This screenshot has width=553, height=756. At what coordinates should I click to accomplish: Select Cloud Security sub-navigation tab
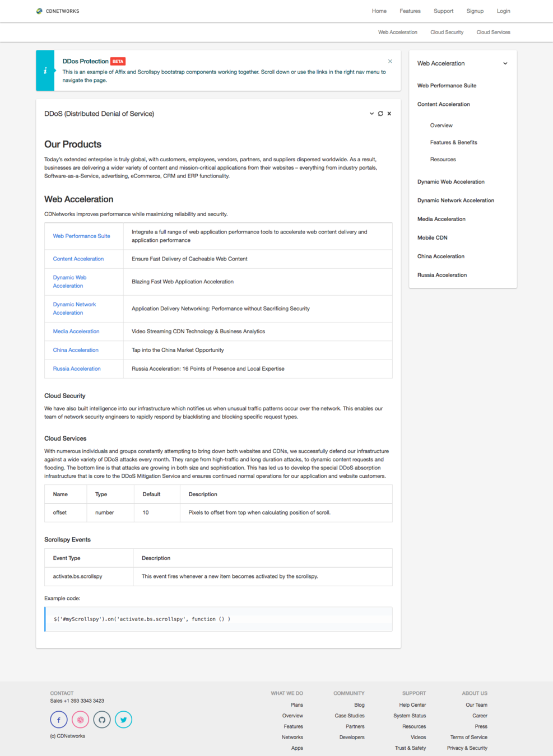pyautogui.click(x=447, y=32)
